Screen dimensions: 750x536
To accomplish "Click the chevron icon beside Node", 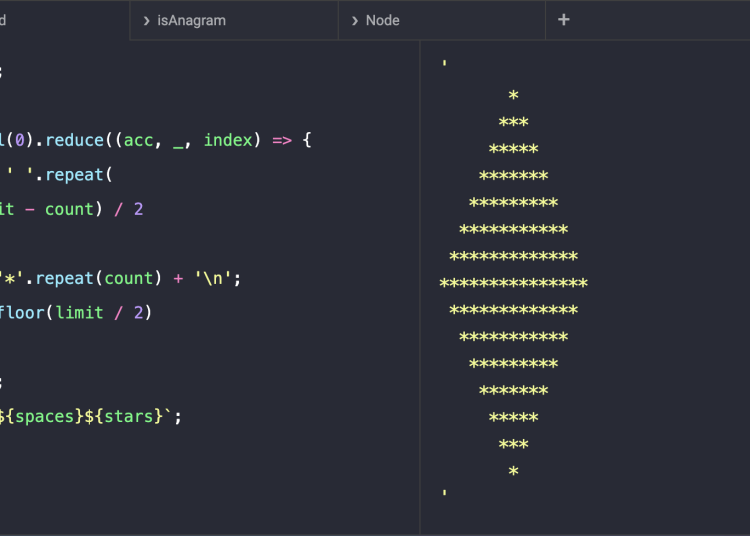I will click(x=355, y=20).
